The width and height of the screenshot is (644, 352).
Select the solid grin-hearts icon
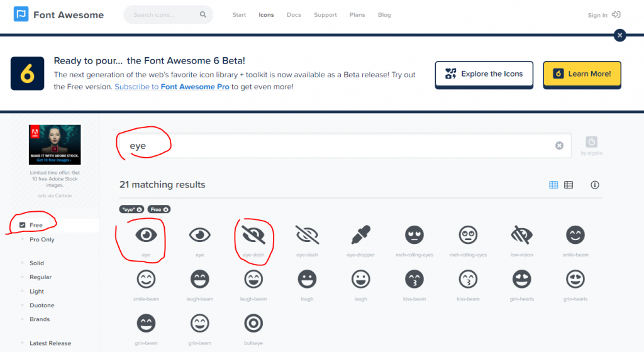click(521, 279)
